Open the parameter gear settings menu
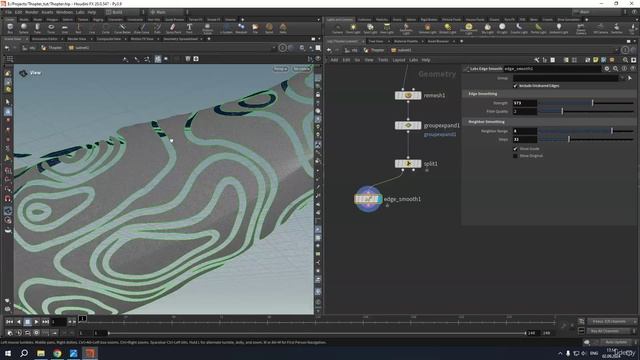The height and width of the screenshot is (360, 640). [x=607, y=69]
